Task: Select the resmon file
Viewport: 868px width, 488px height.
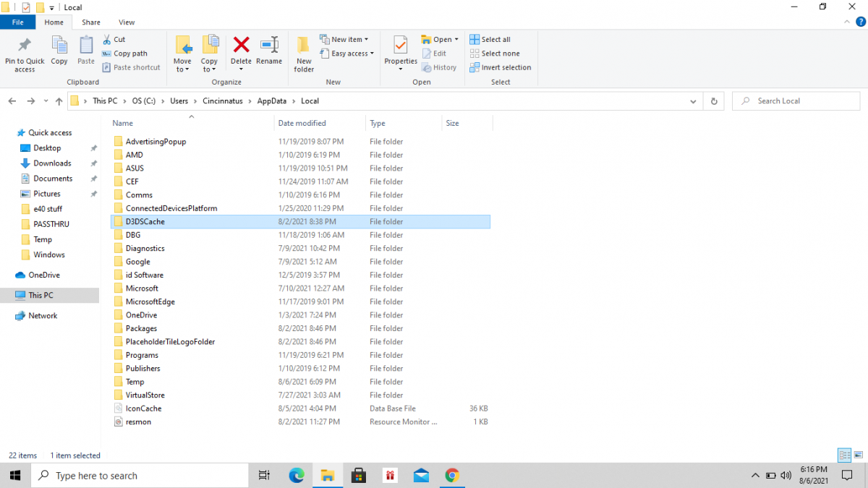Action: [300, 421]
